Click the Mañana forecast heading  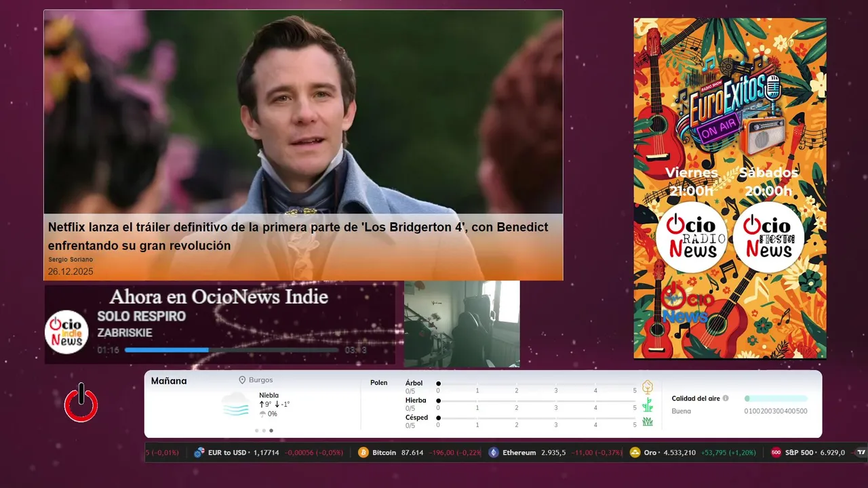169,381
